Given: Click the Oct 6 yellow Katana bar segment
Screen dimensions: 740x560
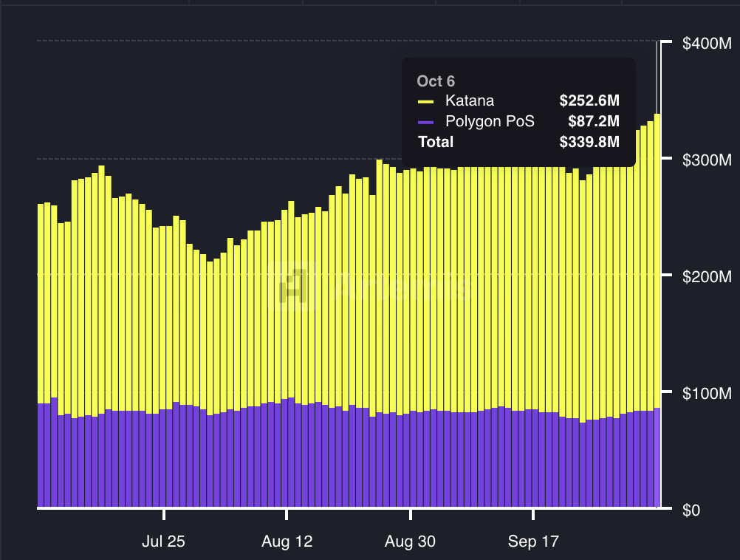Looking at the screenshot, I should coord(657,261).
